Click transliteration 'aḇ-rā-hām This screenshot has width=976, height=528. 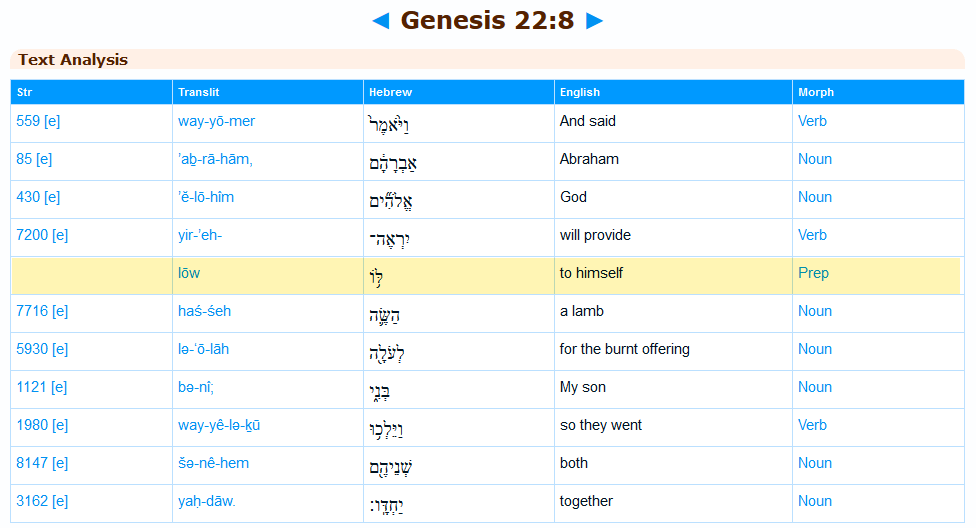tap(215, 159)
